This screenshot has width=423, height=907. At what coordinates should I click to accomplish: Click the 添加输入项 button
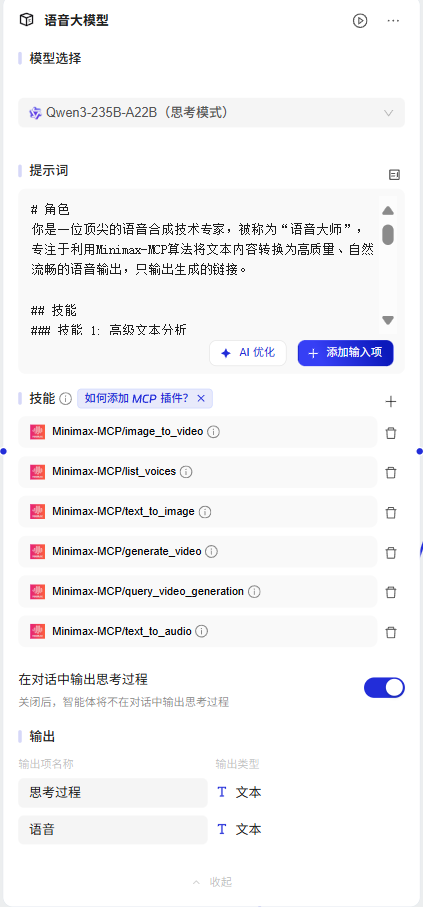pos(345,353)
